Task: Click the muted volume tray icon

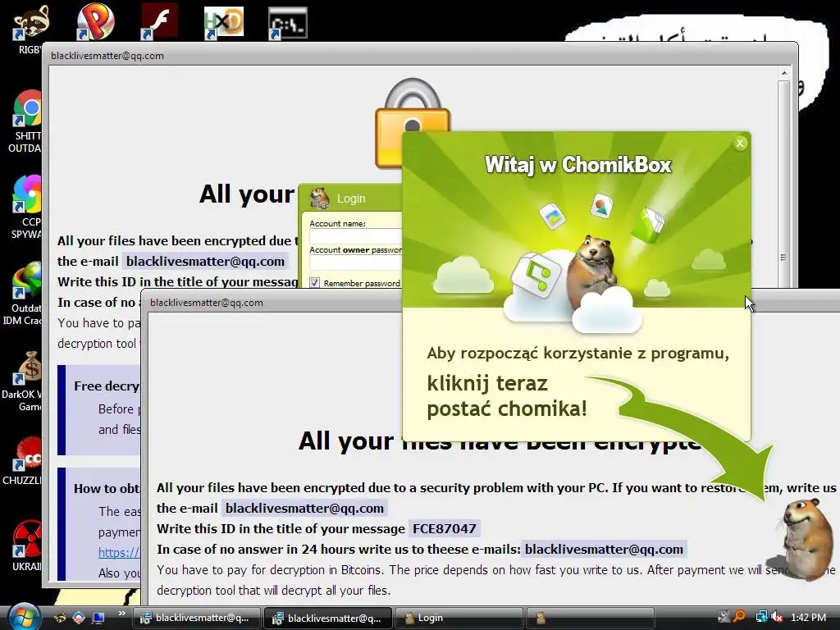Action: click(777, 617)
